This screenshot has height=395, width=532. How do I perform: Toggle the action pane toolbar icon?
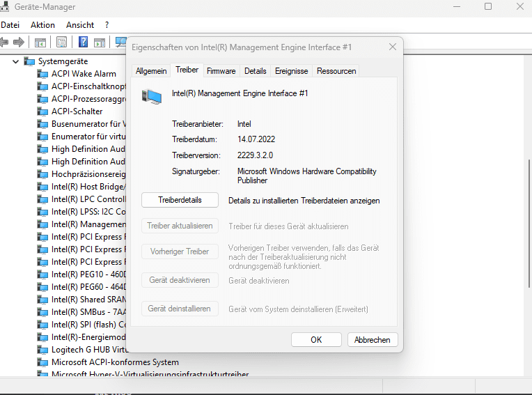click(100, 42)
